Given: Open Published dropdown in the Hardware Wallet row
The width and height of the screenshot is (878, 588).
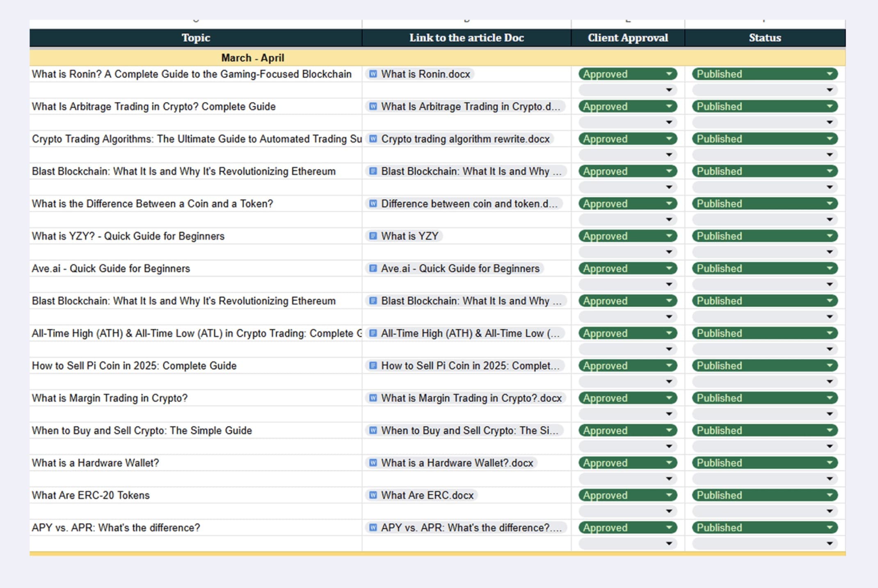Looking at the screenshot, I should pyautogui.click(x=765, y=463).
